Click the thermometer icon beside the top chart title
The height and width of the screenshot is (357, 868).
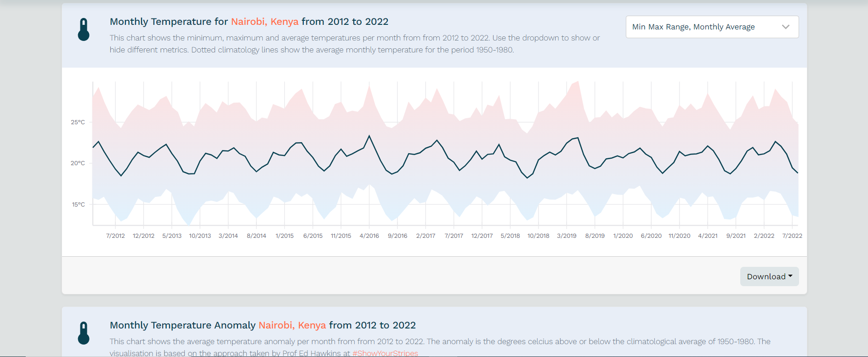click(x=84, y=28)
